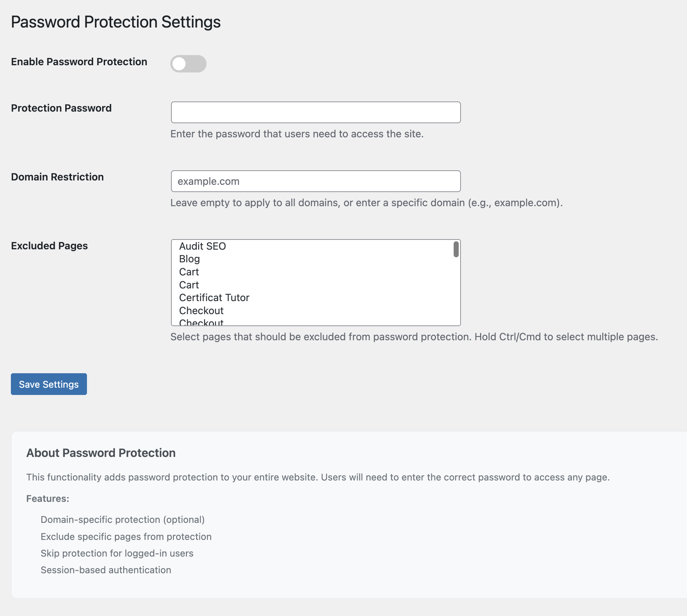Select Audit SEO in Excluded Pages list
This screenshot has width=687, height=616.
click(x=203, y=246)
